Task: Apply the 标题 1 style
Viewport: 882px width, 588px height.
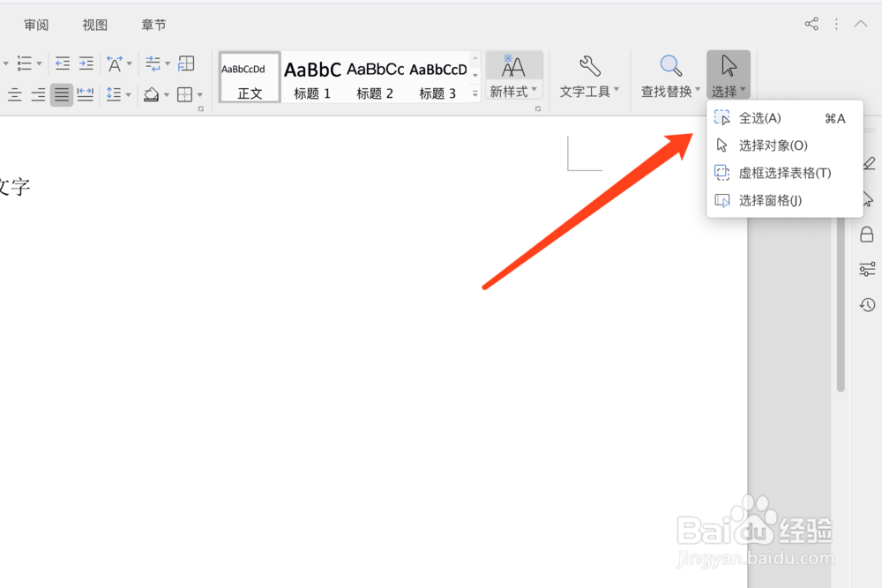Action: point(312,78)
